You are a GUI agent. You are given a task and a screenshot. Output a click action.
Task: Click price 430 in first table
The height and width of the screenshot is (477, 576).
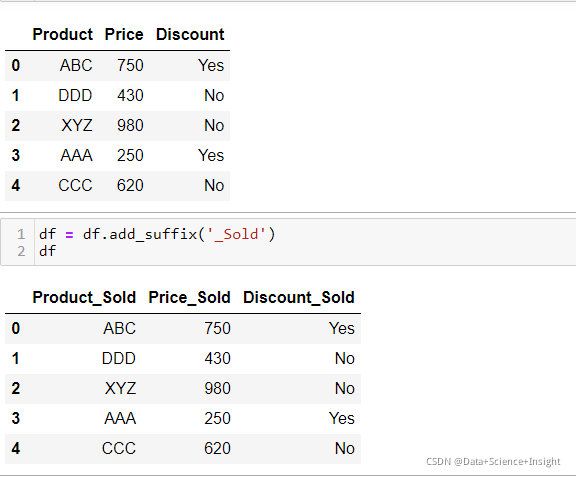[130, 96]
